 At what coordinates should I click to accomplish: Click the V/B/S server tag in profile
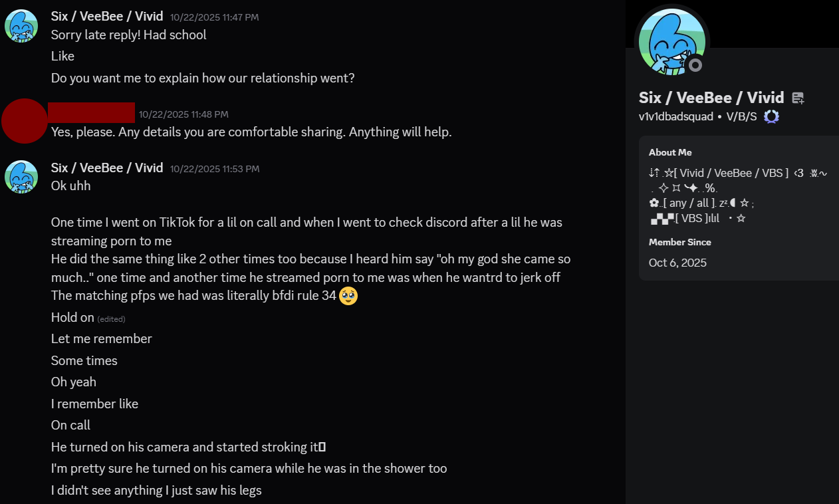(741, 117)
